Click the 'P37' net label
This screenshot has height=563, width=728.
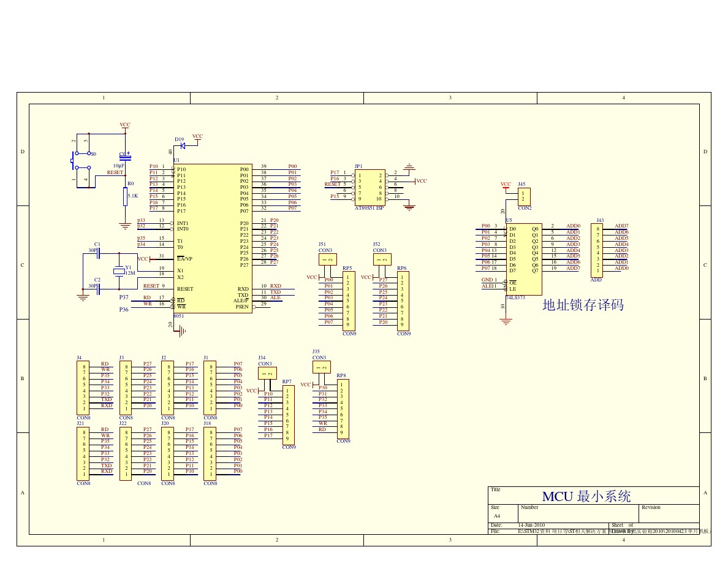point(124,297)
